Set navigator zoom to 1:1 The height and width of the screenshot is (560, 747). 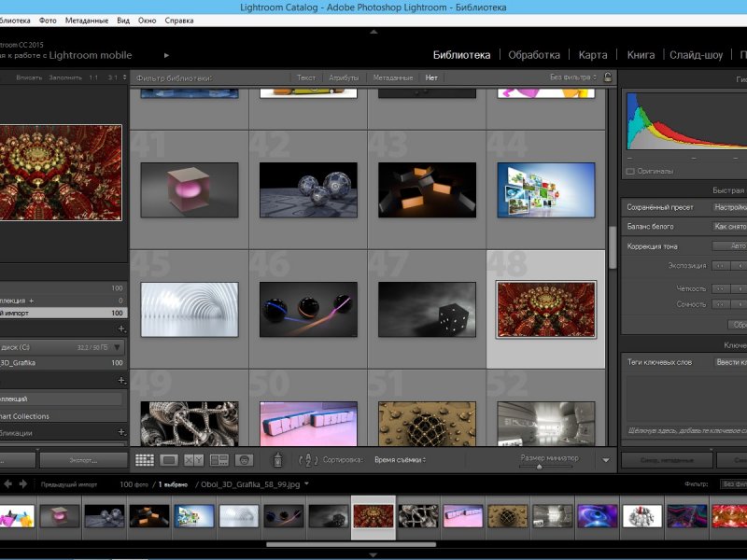point(93,77)
